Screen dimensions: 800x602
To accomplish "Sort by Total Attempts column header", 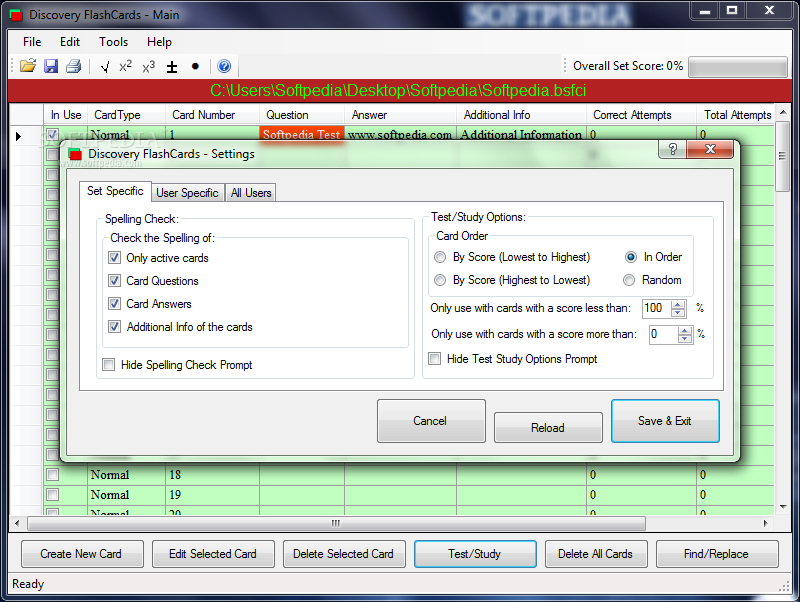I will 736,115.
